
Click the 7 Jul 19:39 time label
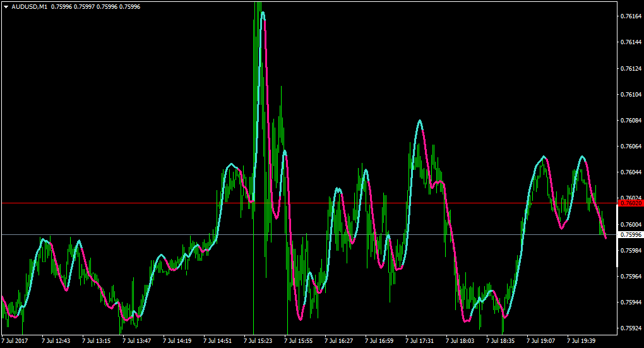pyautogui.click(x=581, y=341)
